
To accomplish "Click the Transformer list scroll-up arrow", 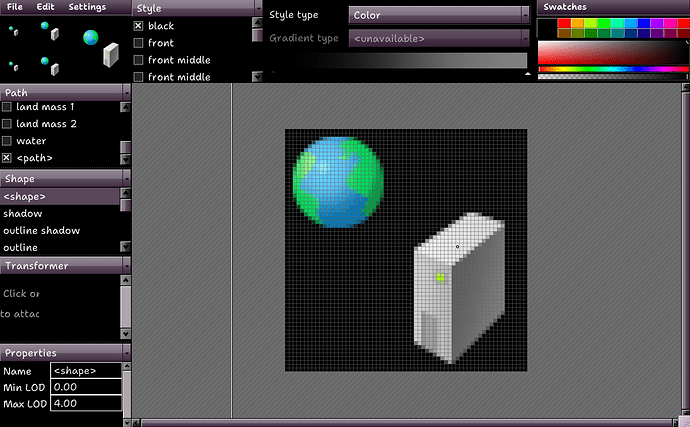I will (125, 280).
